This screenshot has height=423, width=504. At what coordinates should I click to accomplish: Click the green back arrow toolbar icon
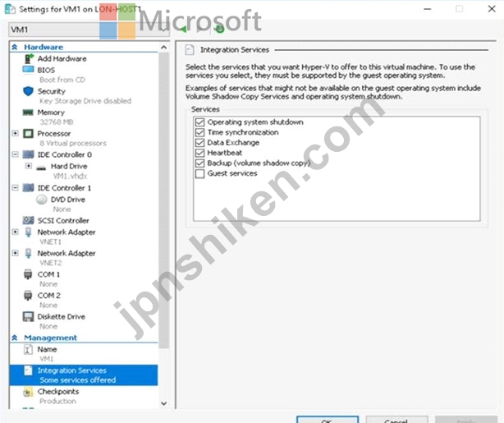(183, 30)
